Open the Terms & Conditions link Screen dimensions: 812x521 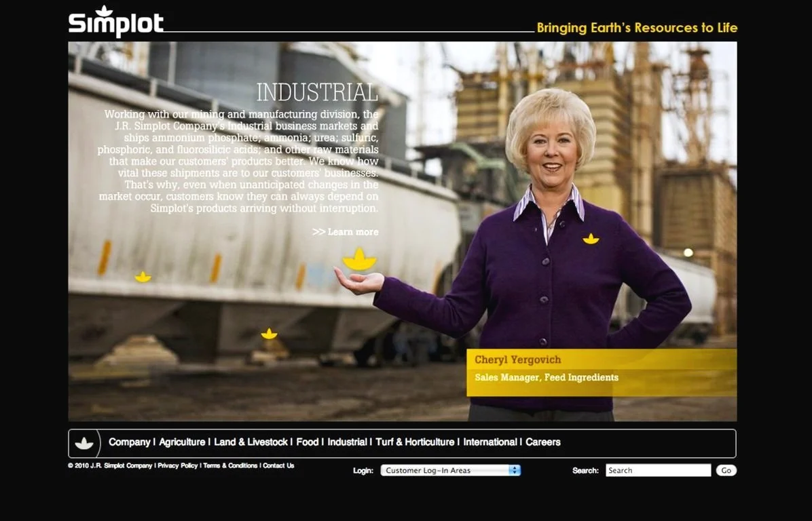(230, 465)
